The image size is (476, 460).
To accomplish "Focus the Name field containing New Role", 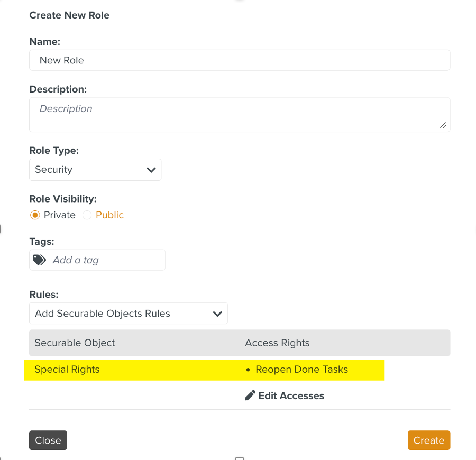I will [240, 60].
